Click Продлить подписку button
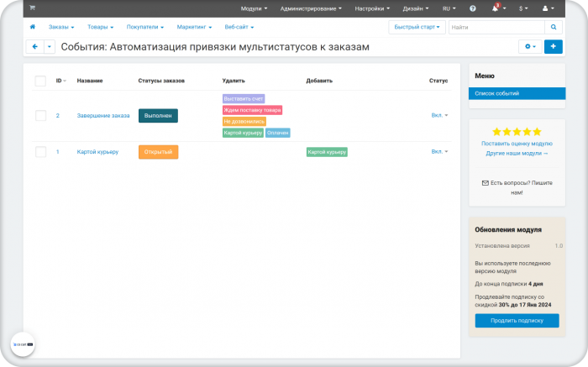 coord(517,321)
